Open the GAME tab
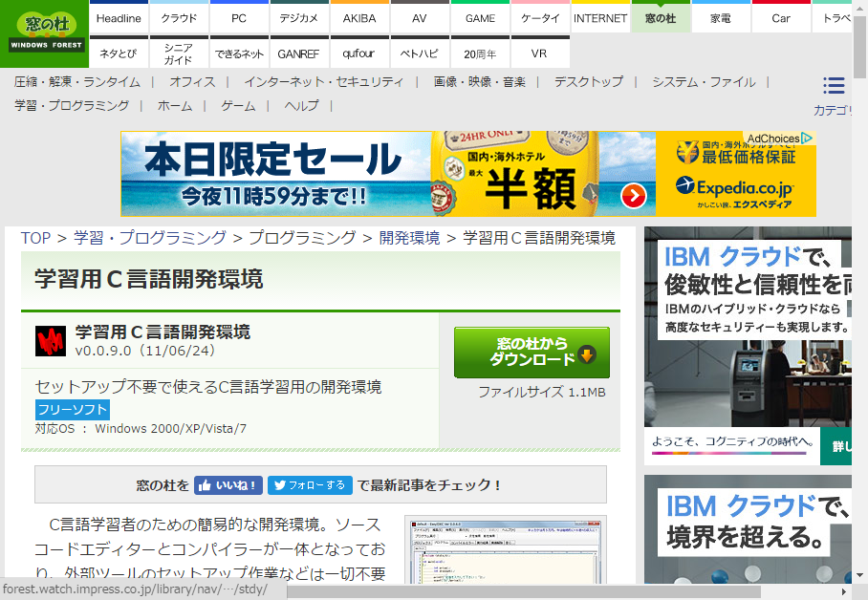Screen dimensions: 868x600 pyautogui.click(x=480, y=18)
